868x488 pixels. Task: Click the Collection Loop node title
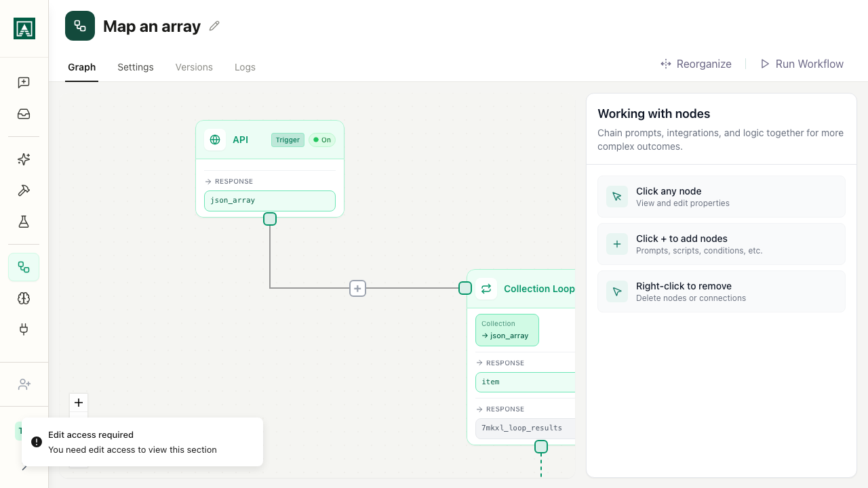pyautogui.click(x=539, y=289)
